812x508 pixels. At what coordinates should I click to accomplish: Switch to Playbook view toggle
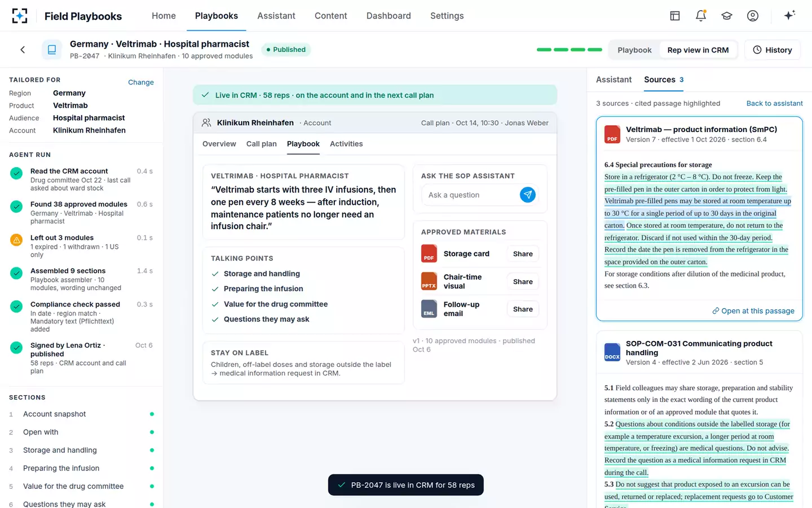(x=634, y=50)
